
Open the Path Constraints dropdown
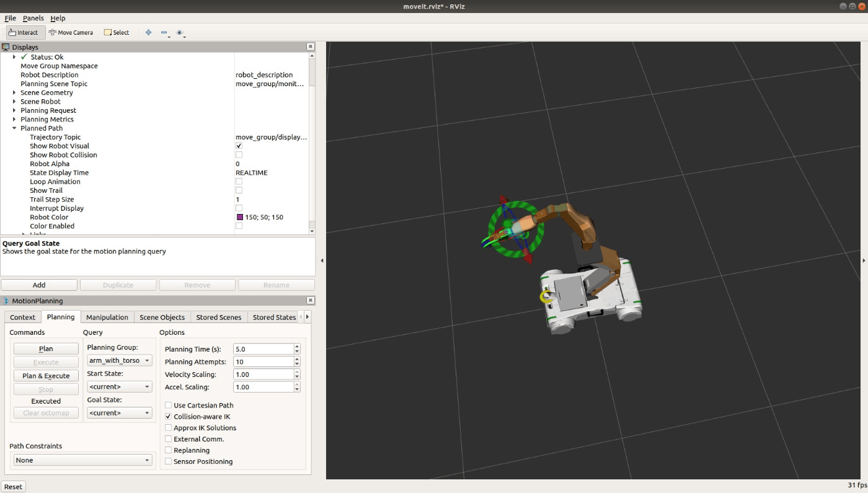click(83, 460)
